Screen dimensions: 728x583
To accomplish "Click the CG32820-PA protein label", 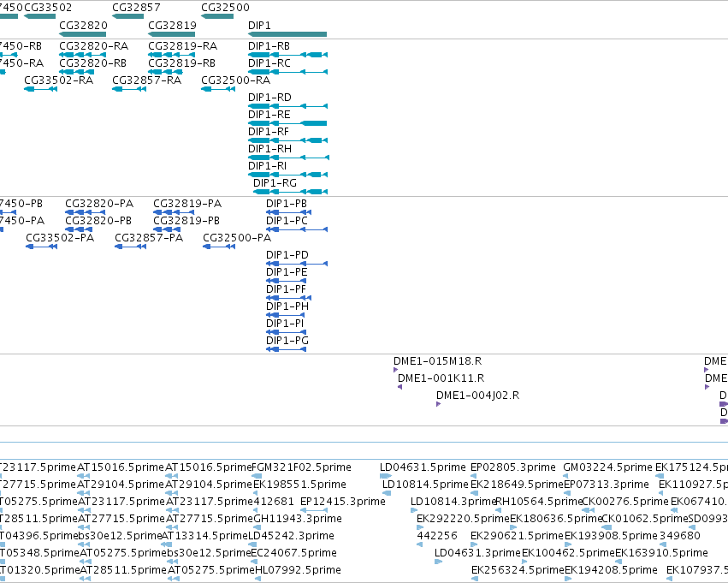I will point(99,204).
